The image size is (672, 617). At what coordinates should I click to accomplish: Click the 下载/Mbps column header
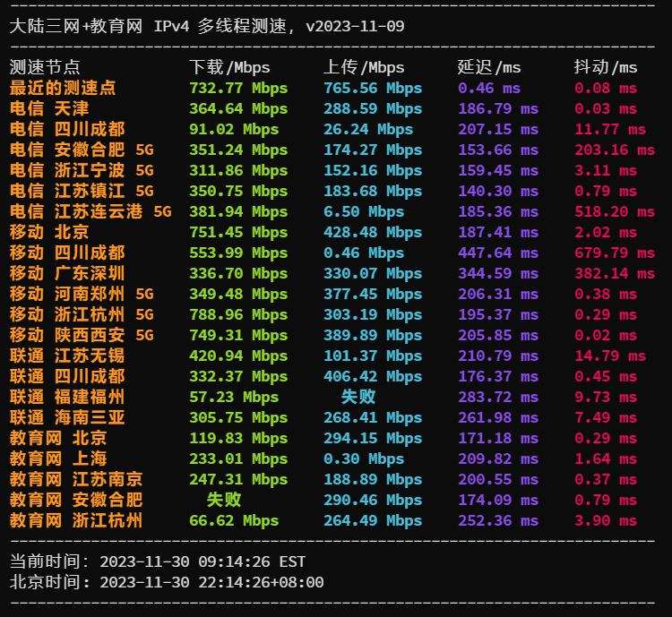coord(229,67)
